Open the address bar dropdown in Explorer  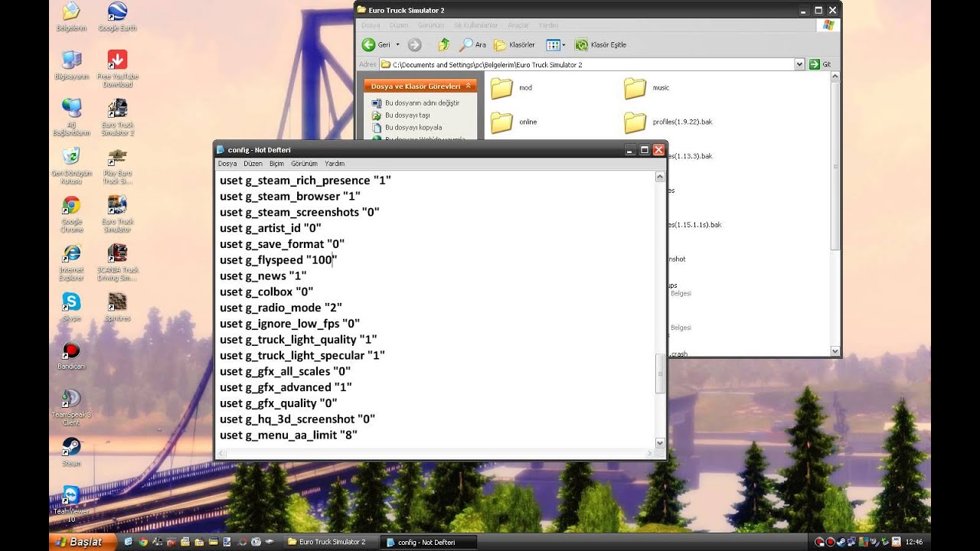click(799, 64)
